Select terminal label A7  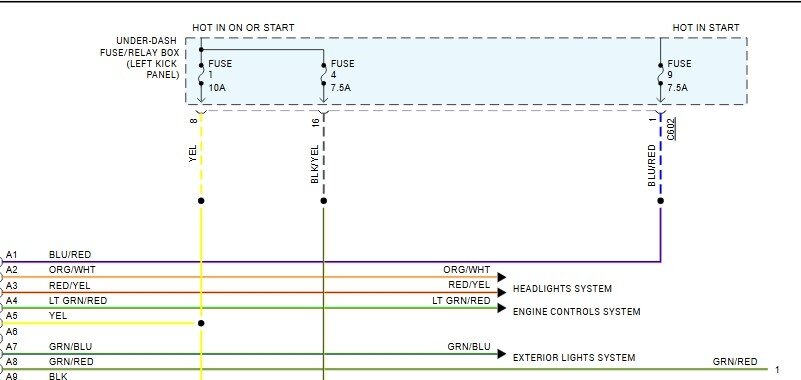tap(11, 347)
